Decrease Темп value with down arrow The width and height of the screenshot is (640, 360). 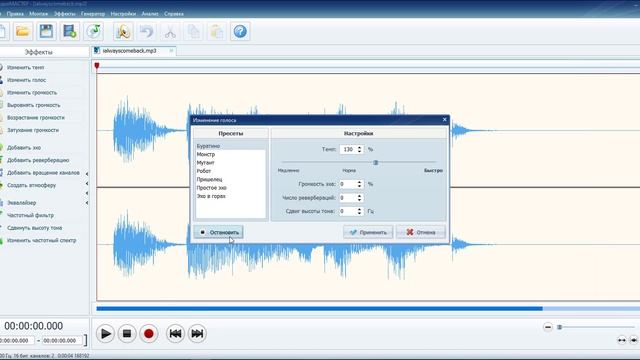(359, 151)
